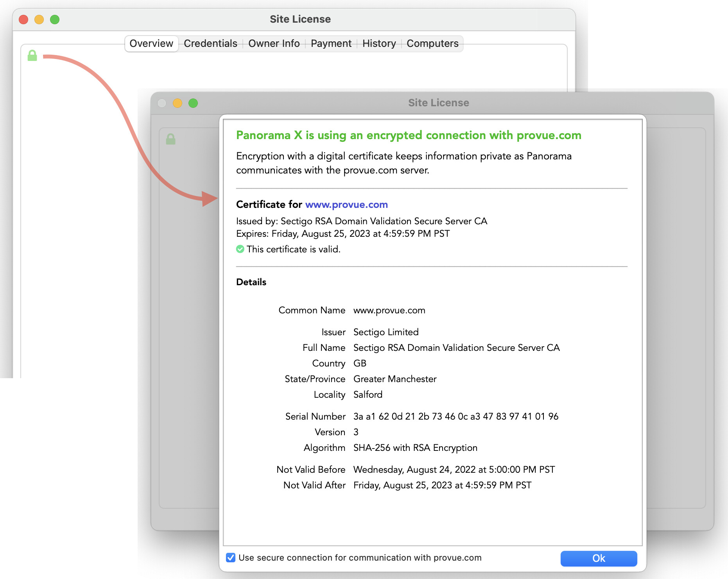
Task: Show the History tab
Action: click(x=379, y=43)
